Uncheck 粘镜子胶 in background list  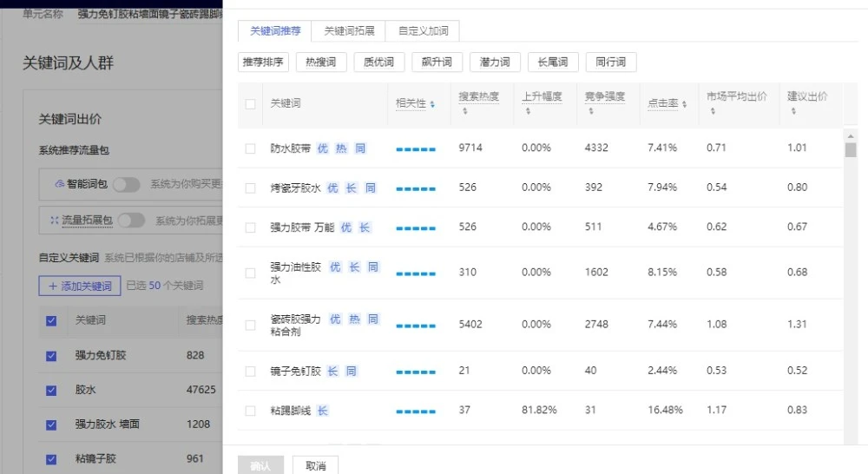click(51, 459)
